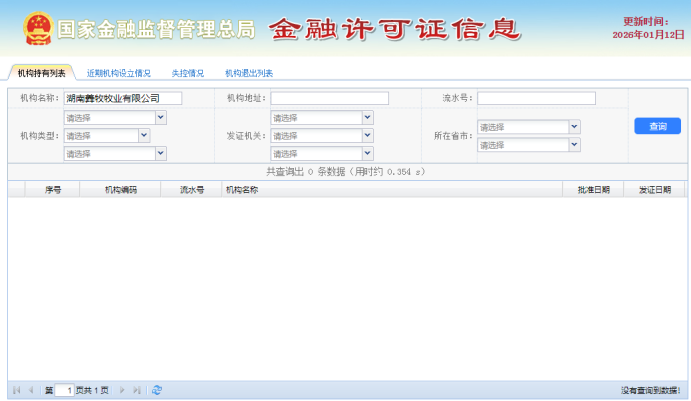Open first 所在省市 dropdown arrow
Screen dimensions: 691x401
tap(574, 127)
